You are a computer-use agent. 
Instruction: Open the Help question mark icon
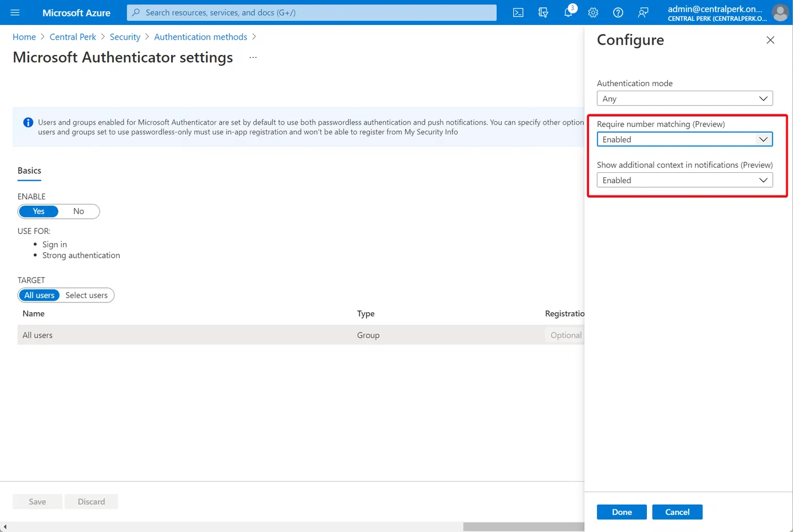coord(618,12)
